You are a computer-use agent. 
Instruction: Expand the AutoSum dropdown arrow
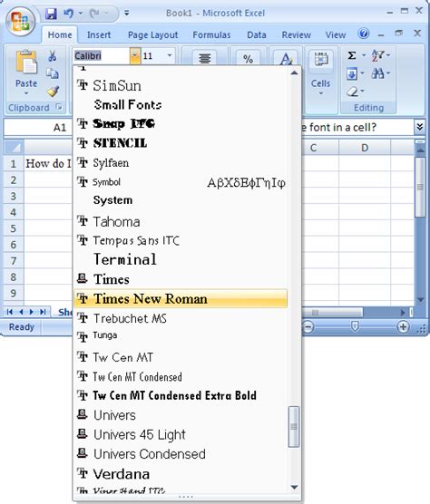click(x=364, y=55)
